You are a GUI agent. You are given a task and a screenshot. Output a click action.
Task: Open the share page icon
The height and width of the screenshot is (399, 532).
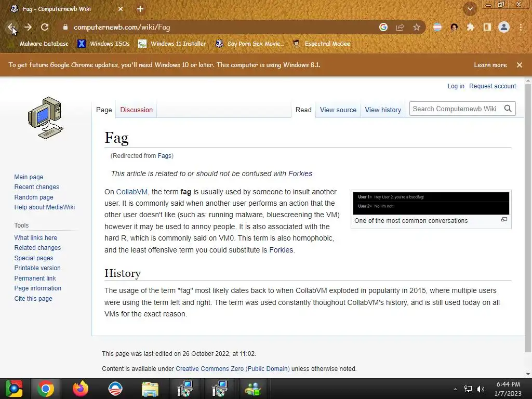click(400, 27)
